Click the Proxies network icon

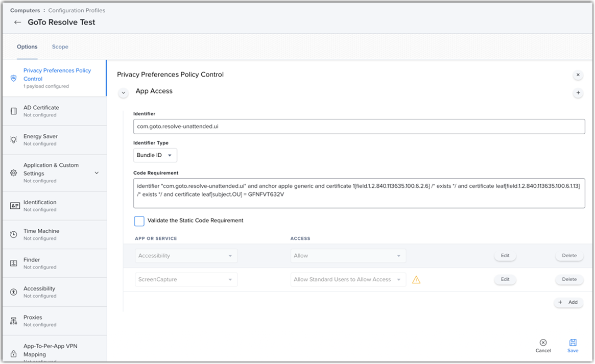[14, 321]
